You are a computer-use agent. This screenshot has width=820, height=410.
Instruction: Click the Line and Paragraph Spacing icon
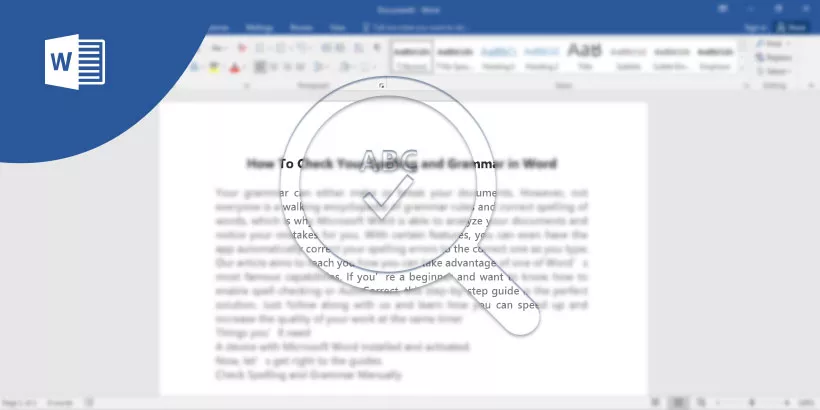[318, 67]
